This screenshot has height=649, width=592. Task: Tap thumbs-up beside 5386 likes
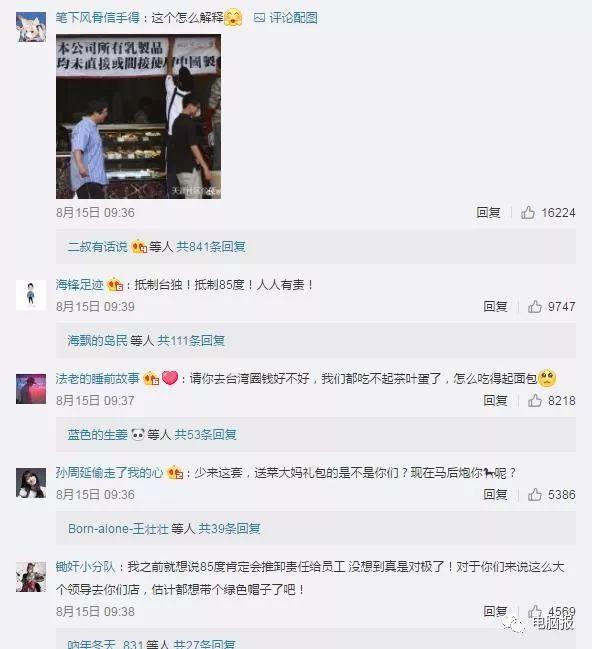click(534, 494)
